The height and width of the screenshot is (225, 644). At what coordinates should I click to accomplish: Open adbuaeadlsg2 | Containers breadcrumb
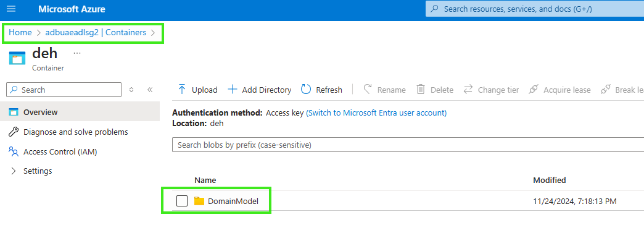pyautogui.click(x=96, y=33)
